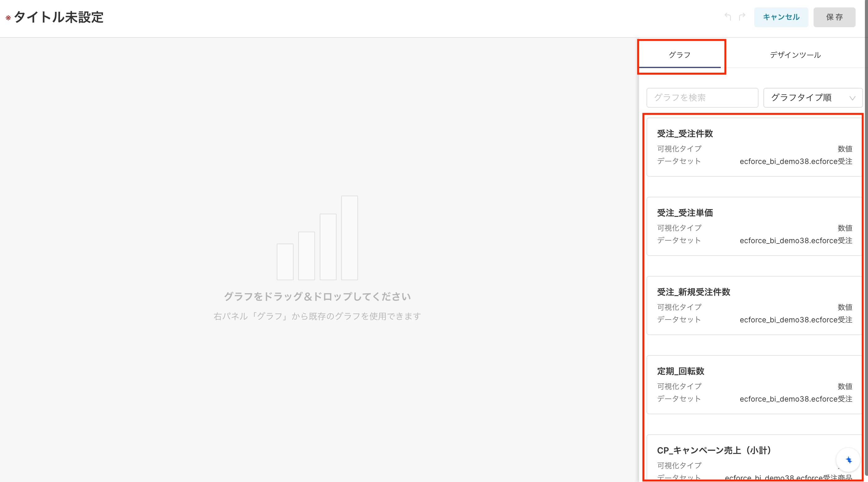This screenshot has height=482, width=868.
Task: Click the empty bar chart placeholder illustration
Action: [x=317, y=238]
